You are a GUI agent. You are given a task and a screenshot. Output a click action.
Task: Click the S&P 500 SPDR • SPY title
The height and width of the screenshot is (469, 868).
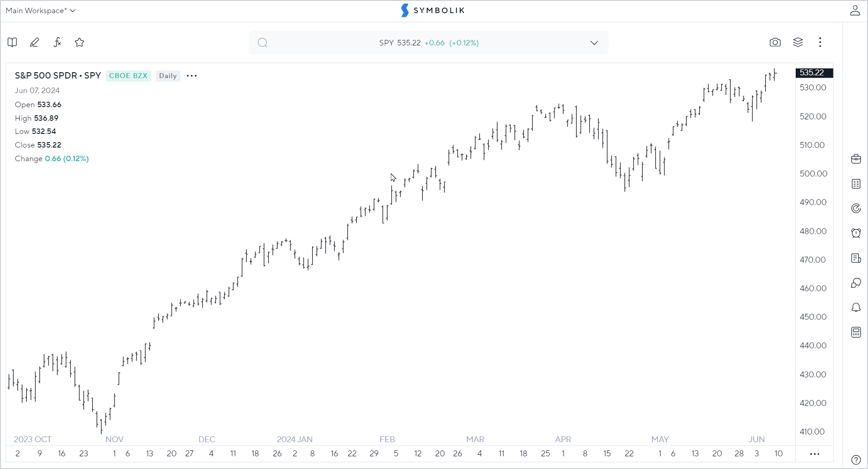[58, 75]
